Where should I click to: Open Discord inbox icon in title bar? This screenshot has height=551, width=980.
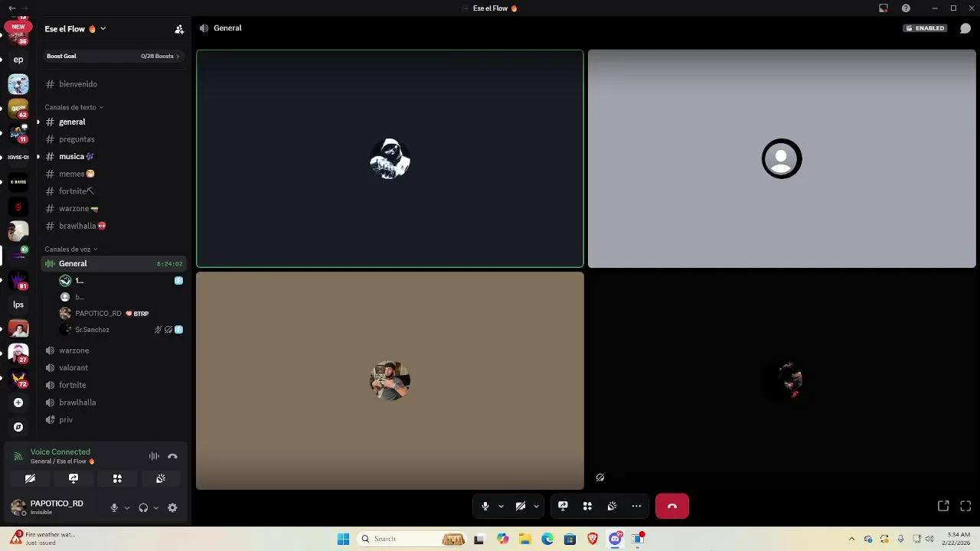coord(884,8)
